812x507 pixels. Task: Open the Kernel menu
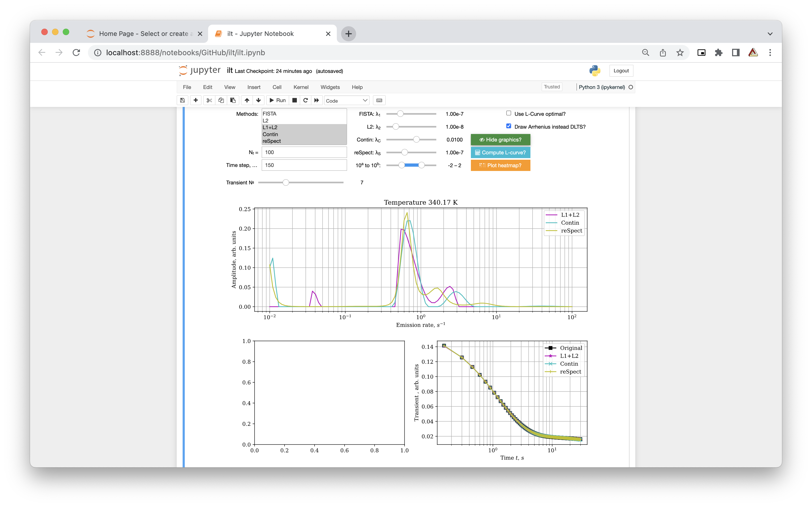coord(301,87)
